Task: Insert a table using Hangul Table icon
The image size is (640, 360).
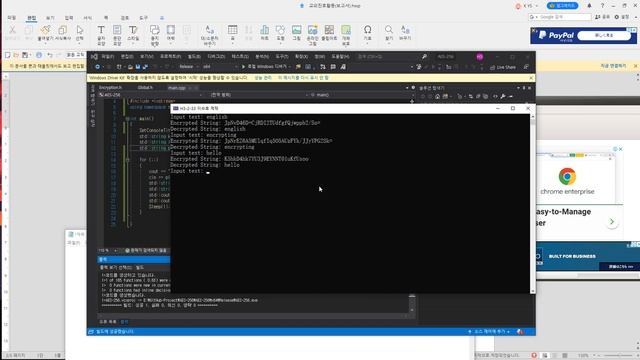Action: pyautogui.click(x=233, y=30)
